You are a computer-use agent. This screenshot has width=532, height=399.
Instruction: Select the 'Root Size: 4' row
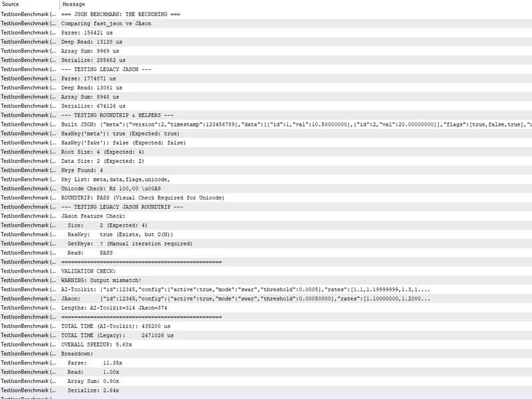[266, 152]
